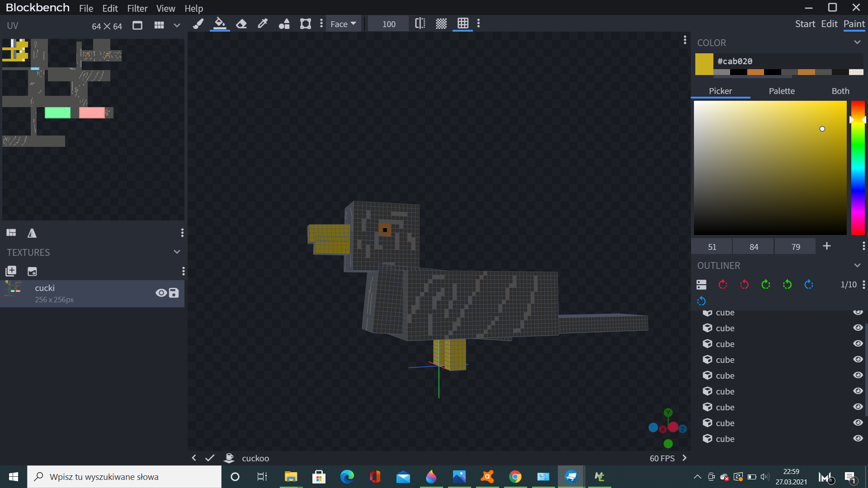Hide the last cube in outliner
The height and width of the screenshot is (488, 868).
pyautogui.click(x=858, y=438)
